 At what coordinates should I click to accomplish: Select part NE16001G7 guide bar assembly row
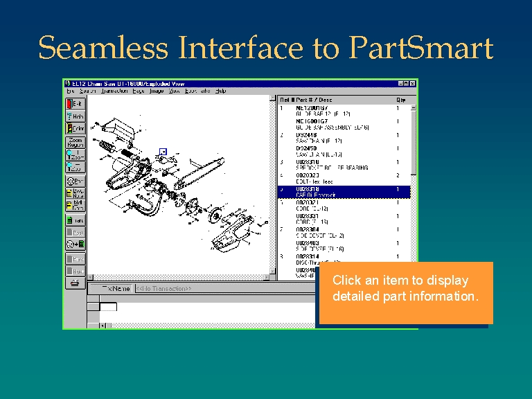344,125
